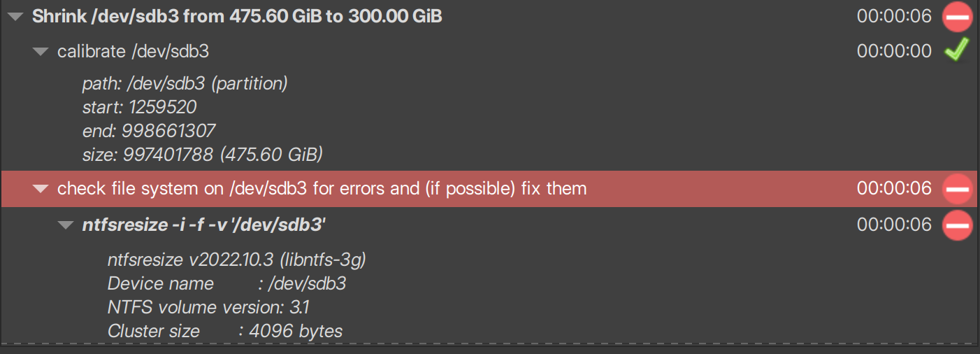This screenshot has height=354, width=980.
Task: Click the Cluster size 4096 bytes line
Action: [x=225, y=331]
